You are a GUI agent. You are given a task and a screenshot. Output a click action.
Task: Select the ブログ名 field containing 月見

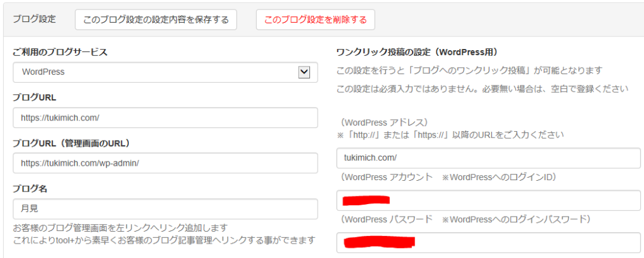pyautogui.click(x=165, y=209)
